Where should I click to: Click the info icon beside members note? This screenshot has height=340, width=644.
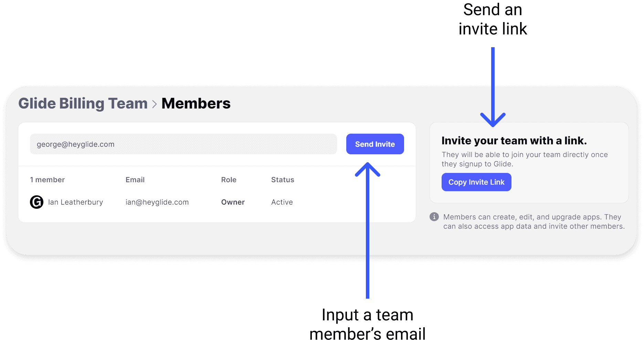click(x=434, y=217)
